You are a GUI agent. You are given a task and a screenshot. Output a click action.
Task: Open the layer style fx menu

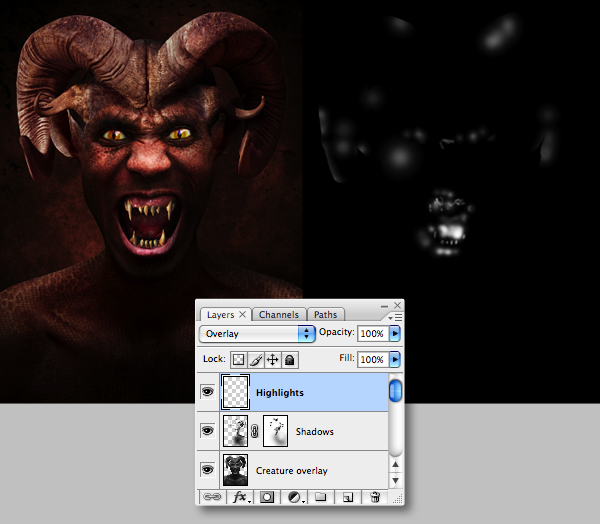tap(241, 497)
